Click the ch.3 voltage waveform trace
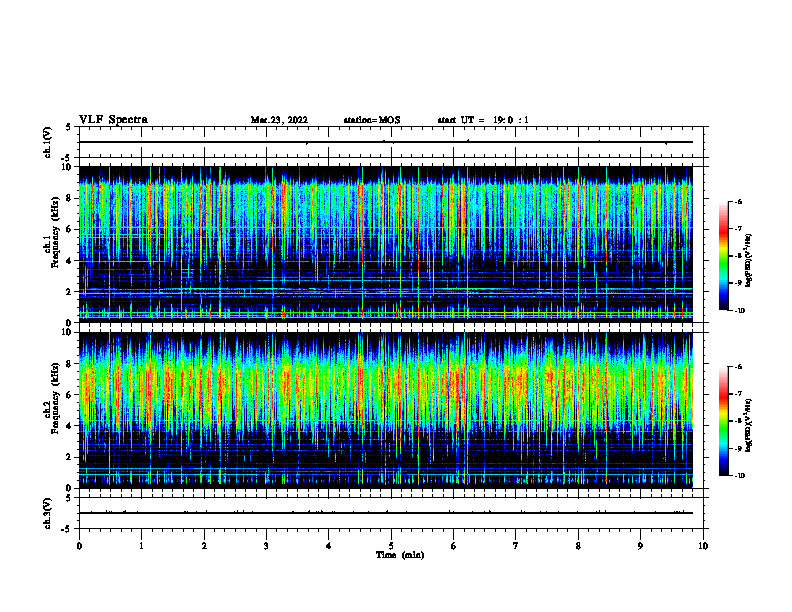Screen dimensions: 792x612 click(x=385, y=513)
